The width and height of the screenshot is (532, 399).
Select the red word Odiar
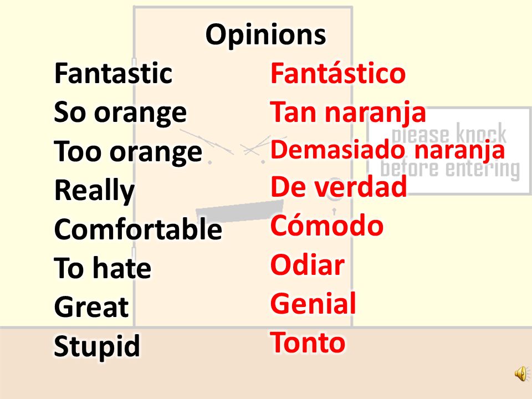coord(308,265)
